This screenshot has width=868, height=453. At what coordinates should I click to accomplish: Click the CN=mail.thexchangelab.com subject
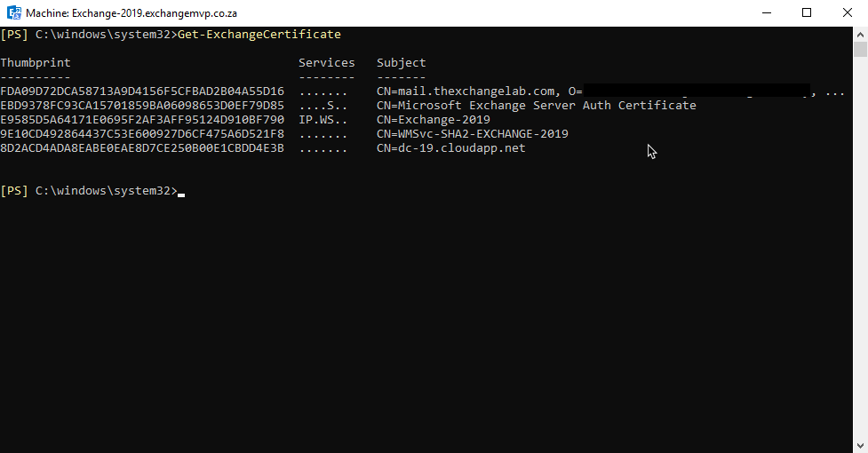click(466, 91)
